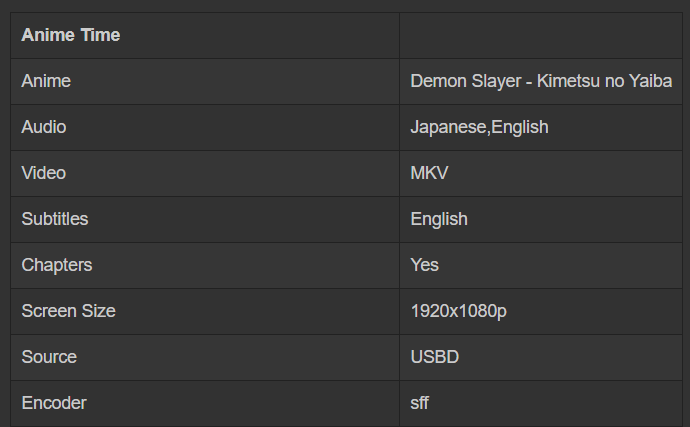Select the Subtitles row label

click(x=55, y=219)
